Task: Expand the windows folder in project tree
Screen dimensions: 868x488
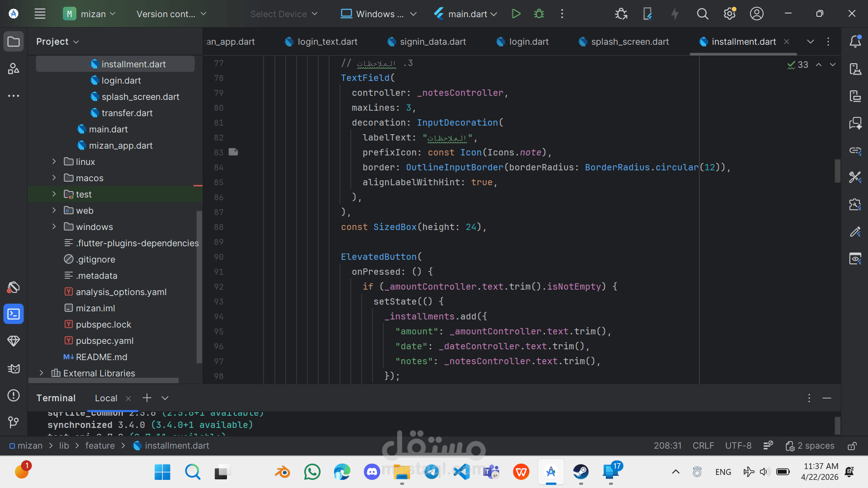Action: 54,226
